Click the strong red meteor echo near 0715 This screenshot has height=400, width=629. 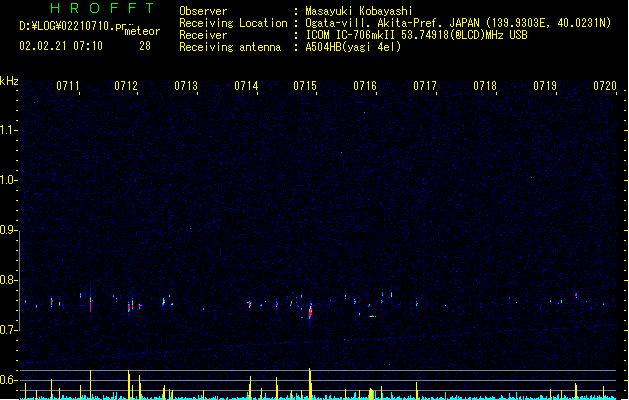pyautogui.click(x=310, y=312)
